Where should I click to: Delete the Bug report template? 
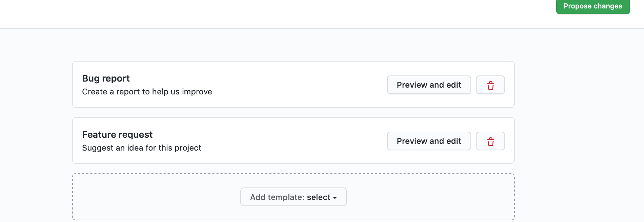(490, 85)
